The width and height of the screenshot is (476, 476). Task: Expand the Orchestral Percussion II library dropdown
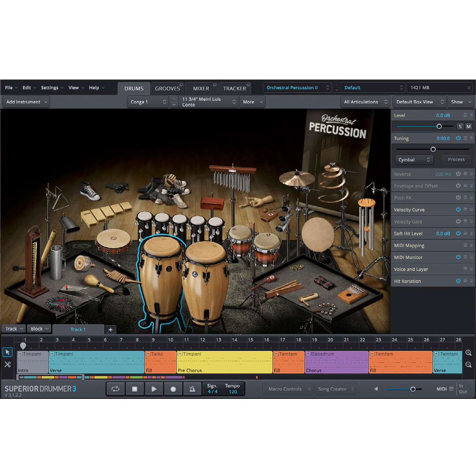(297, 88)
